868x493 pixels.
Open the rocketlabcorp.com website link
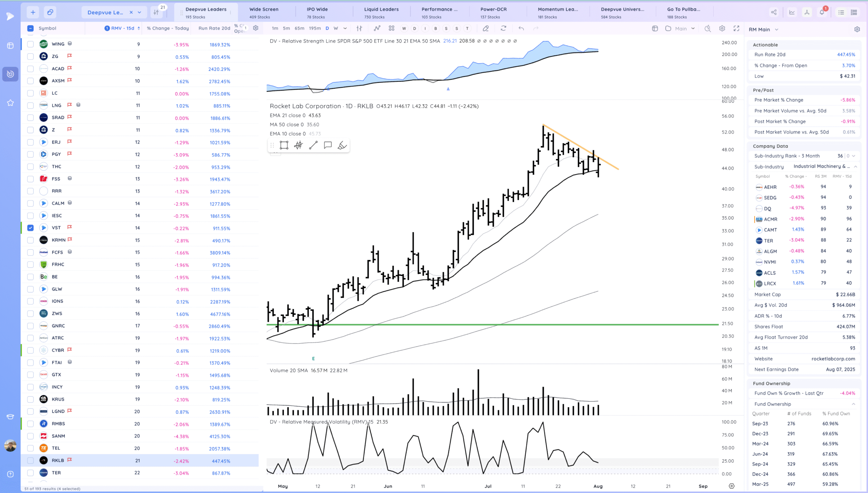tap(833, 359)
